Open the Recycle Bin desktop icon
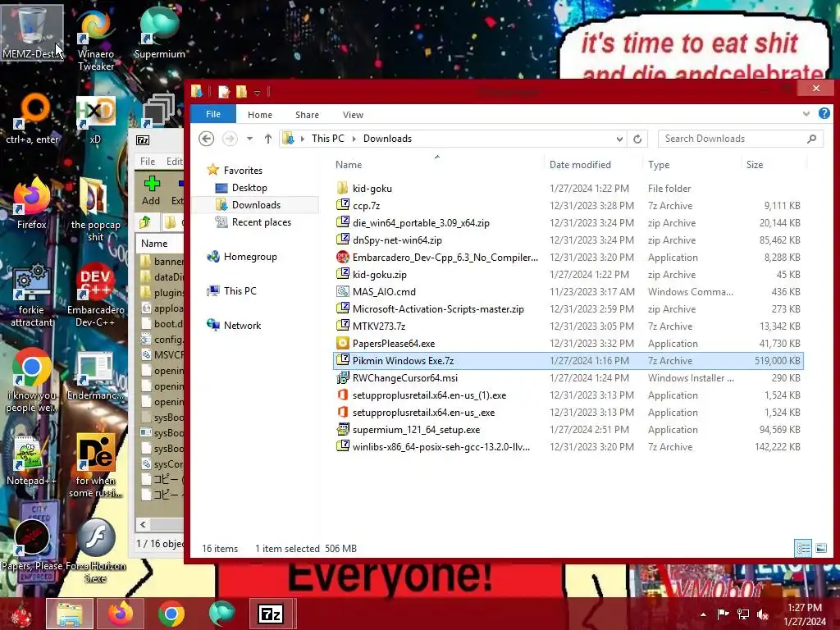Image resolution: width=840 pixels, height=630 pixels. (x=32, y=32)
